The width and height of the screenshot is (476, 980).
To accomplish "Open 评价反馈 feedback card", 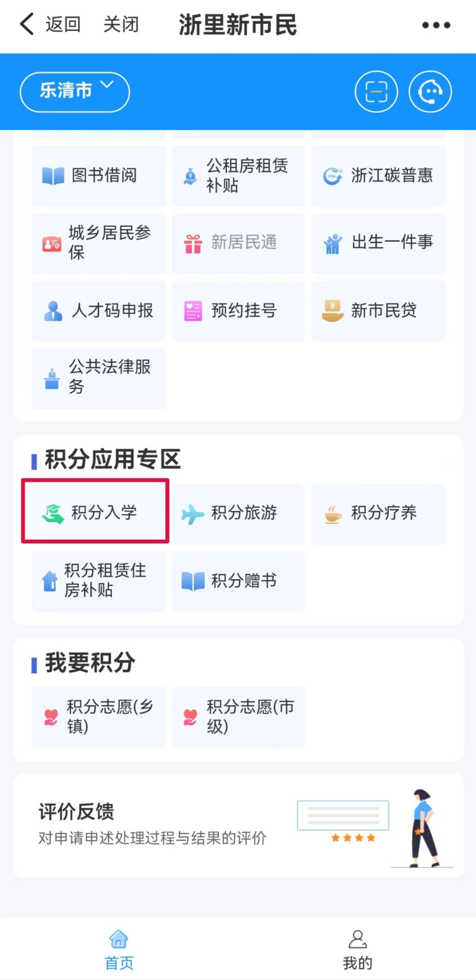I will (238, 825).
